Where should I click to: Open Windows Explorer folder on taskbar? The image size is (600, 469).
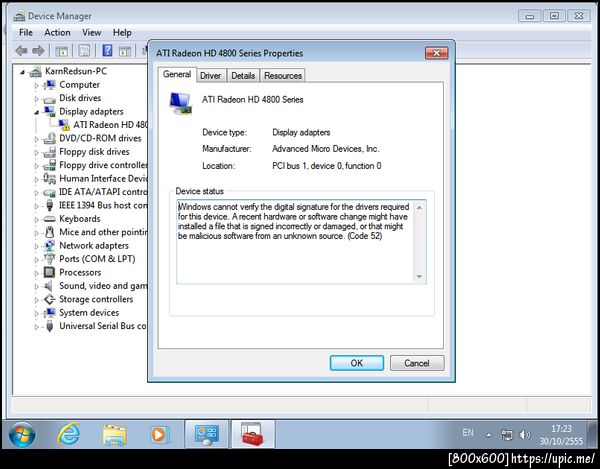114,435
